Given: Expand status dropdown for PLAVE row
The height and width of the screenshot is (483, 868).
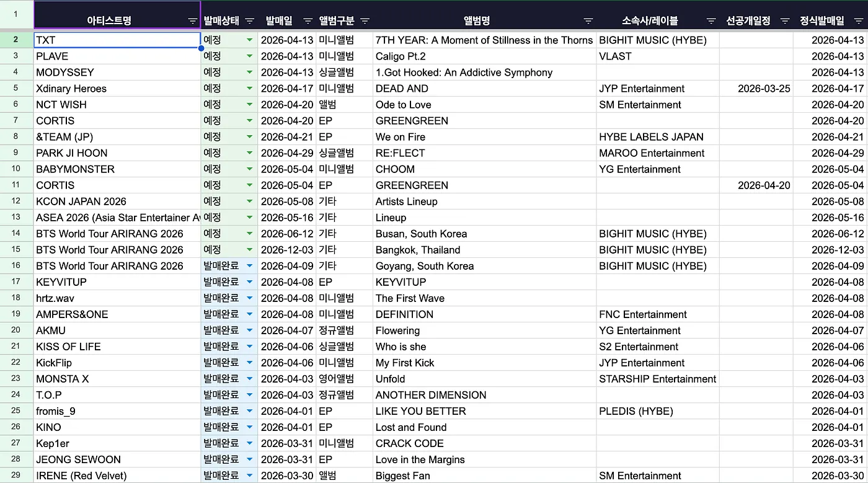Looking at the screenshot, I should 249,56.
